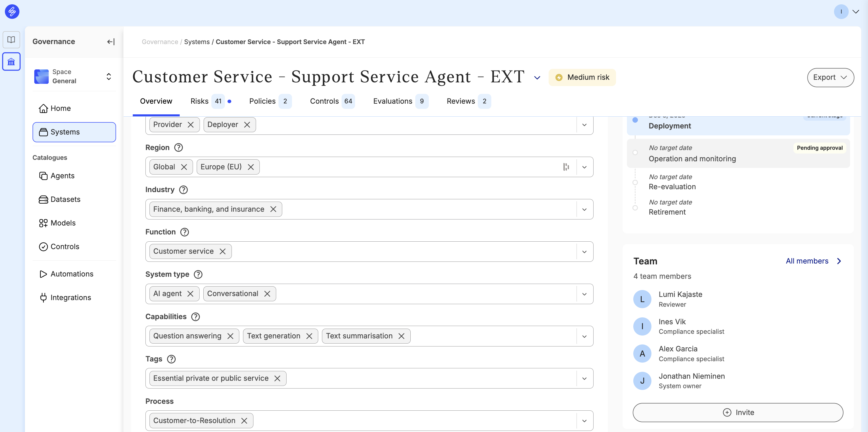Expand the Tags dropdown
868x432 pixels.
click(x=585, y=379)
